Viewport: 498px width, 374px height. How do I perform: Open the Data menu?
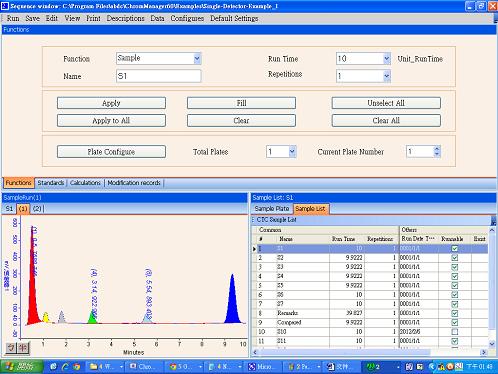tap(157, 18)
